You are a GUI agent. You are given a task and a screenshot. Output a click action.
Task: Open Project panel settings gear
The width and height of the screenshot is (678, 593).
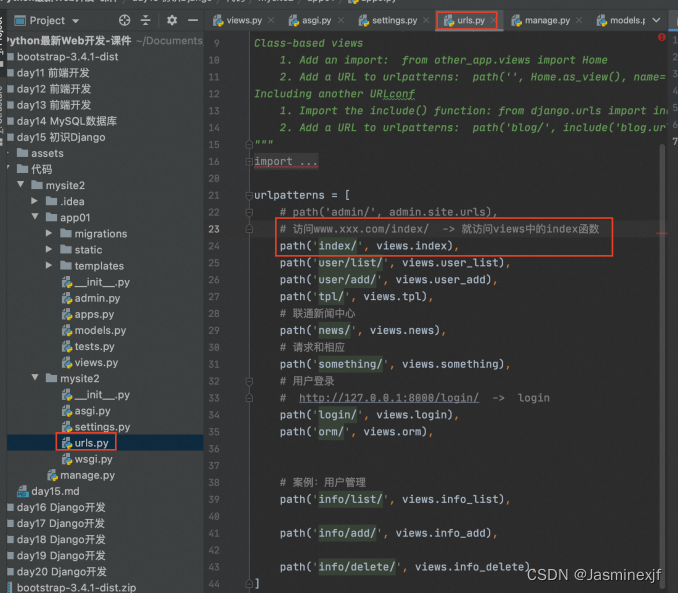click(172, 20)
